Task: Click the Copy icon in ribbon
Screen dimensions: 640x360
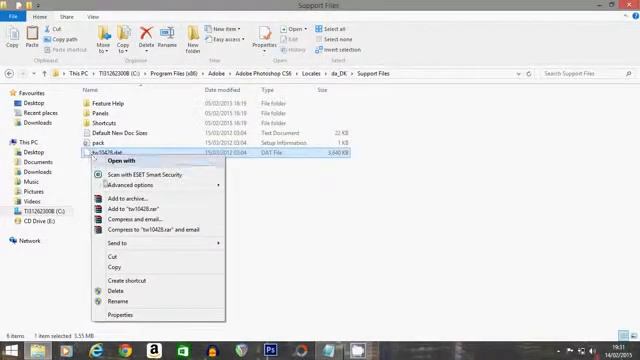Action: (12, 34)
